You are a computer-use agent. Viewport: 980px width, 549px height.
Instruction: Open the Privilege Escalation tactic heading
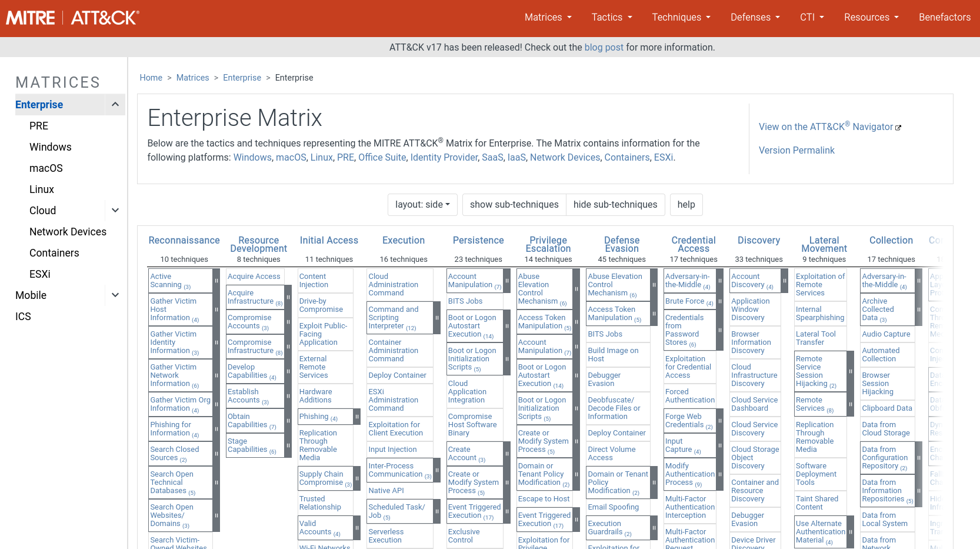pyautogui.click(x=548, y=245)
